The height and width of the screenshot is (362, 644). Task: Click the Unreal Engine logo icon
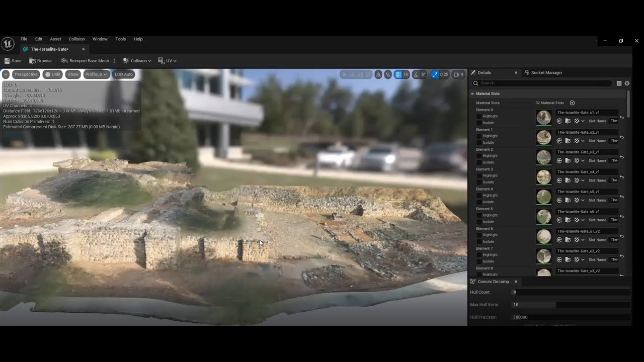tap(8, 44)
